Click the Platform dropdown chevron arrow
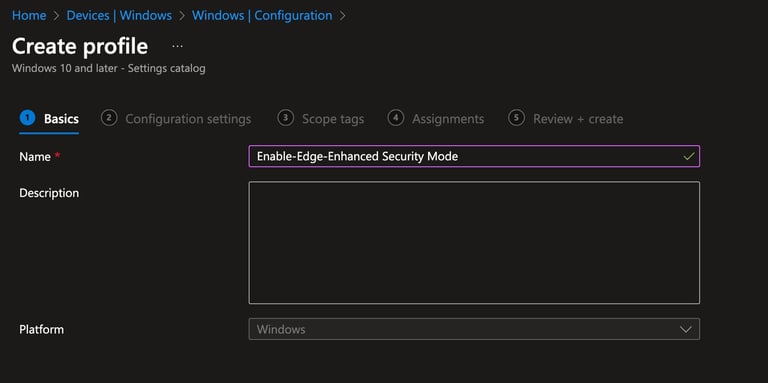 coord(686,330)
